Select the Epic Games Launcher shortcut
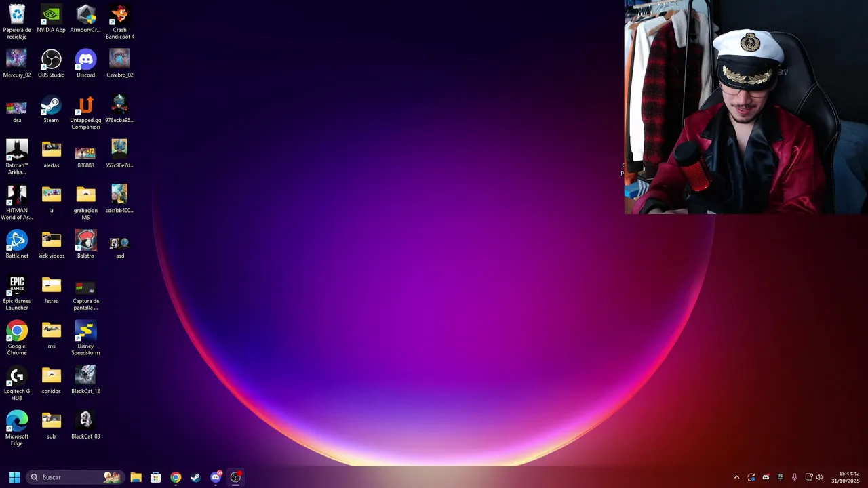 point(17,293)
